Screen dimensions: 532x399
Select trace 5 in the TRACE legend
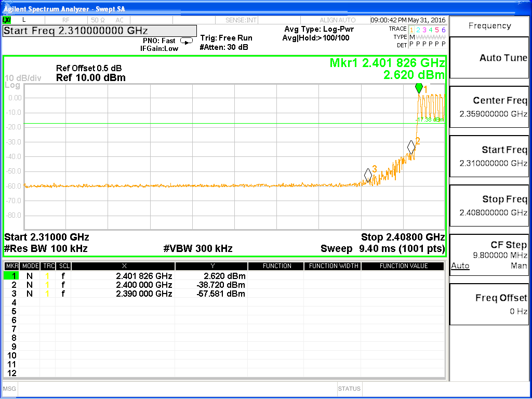[x=437, y=30]
